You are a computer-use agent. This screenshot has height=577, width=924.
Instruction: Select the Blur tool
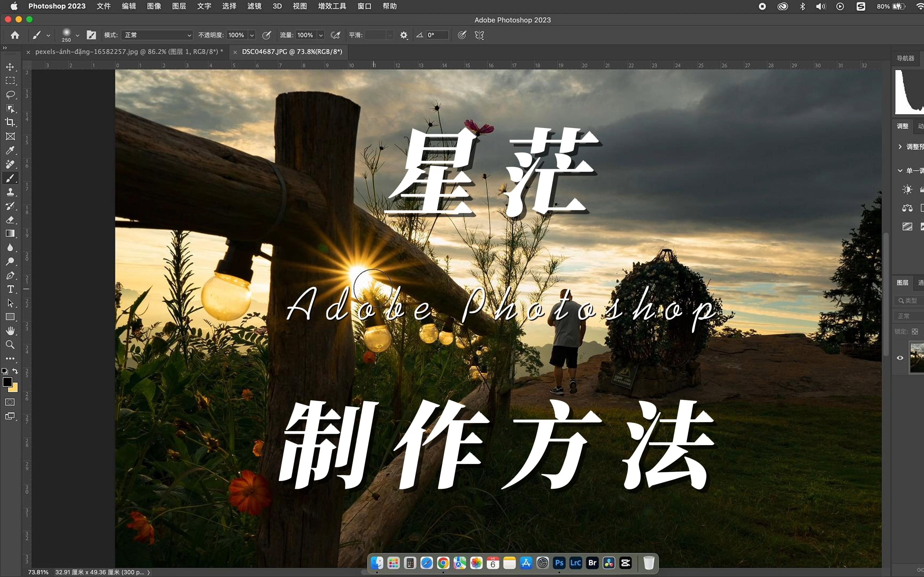10,248
